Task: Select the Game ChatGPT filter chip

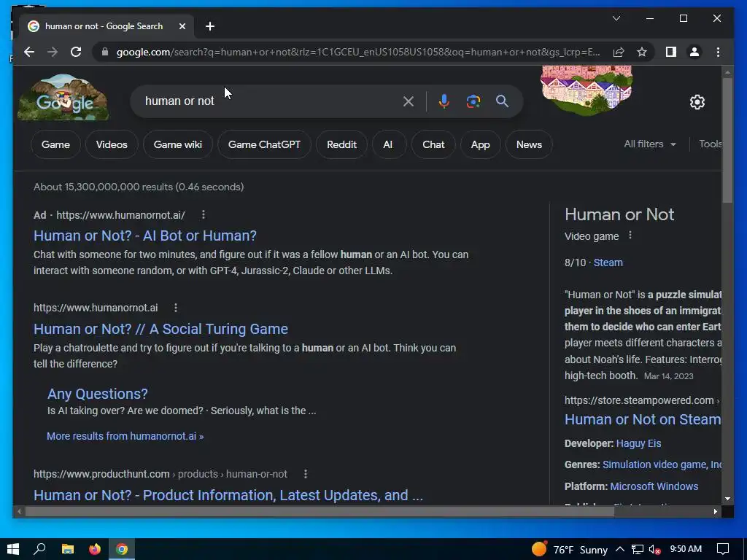Action: (264, 144)
